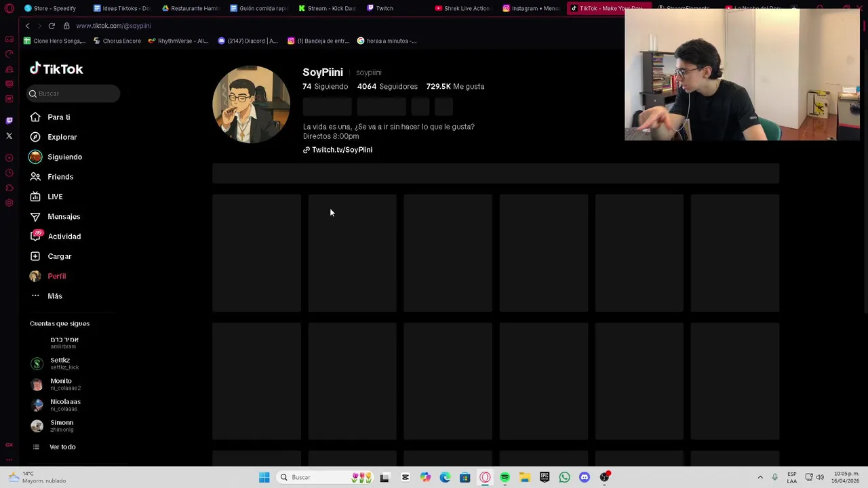Screen dimensions: 868x488
Task: Switch to the Ideas Tiktoks doc tab
Action: 121,8
